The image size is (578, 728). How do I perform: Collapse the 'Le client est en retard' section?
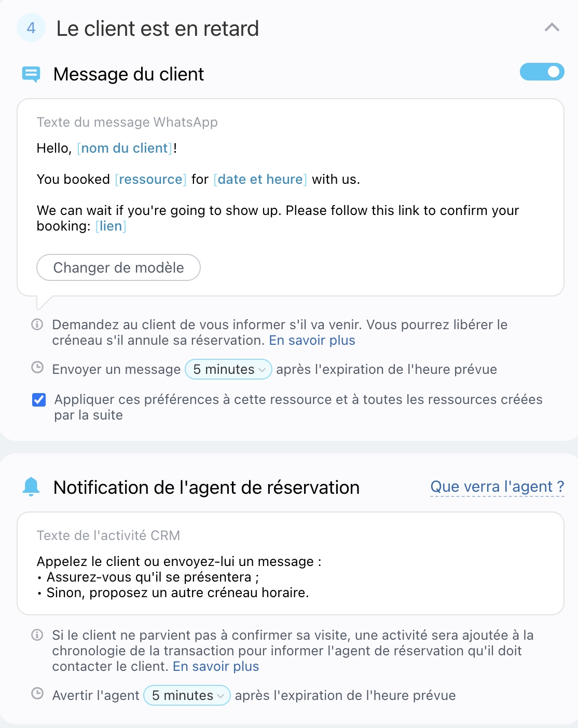click(552, 28)
